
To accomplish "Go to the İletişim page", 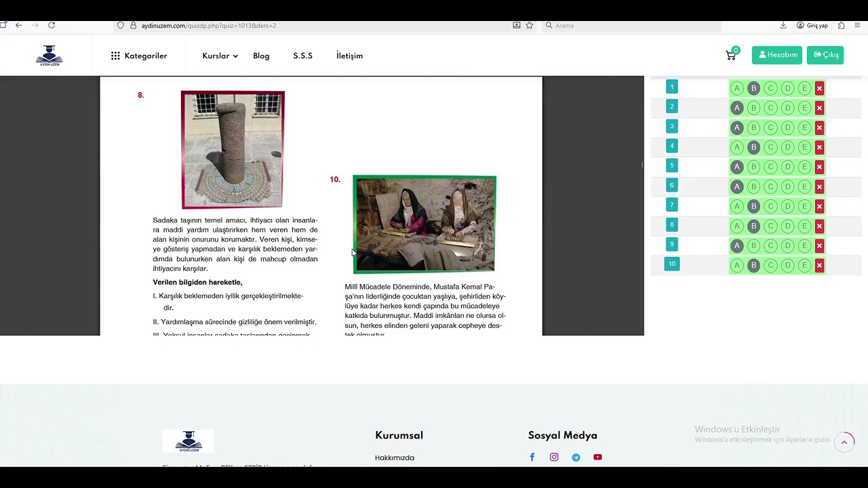I will [349, 56].
